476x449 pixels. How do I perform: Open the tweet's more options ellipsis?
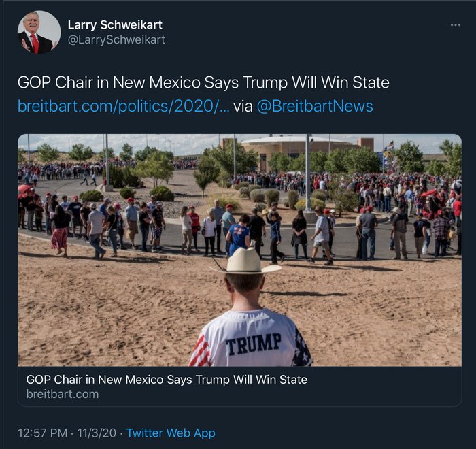[456, 25]
